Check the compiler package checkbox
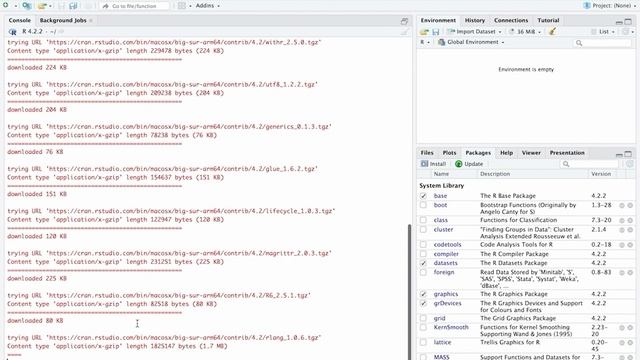640x360 pixels. pyautogui.click(x=423, y=254)
